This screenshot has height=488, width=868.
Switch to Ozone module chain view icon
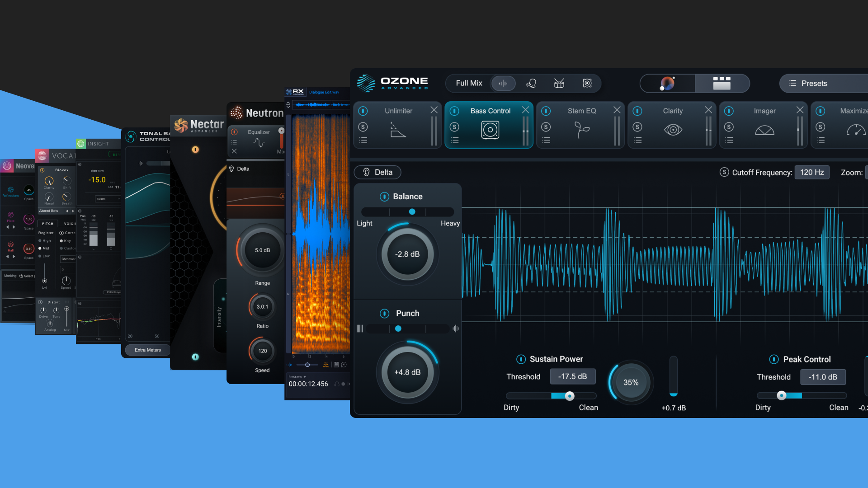722,83
